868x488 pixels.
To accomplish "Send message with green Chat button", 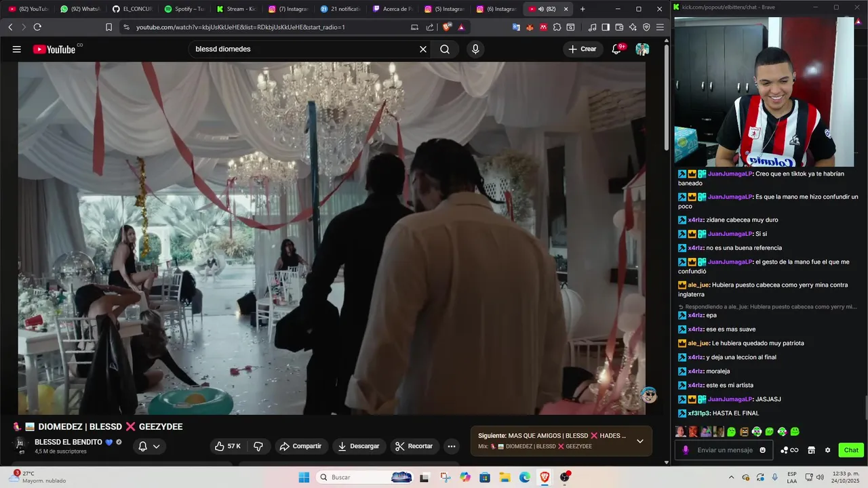I will tap(851, 450).
